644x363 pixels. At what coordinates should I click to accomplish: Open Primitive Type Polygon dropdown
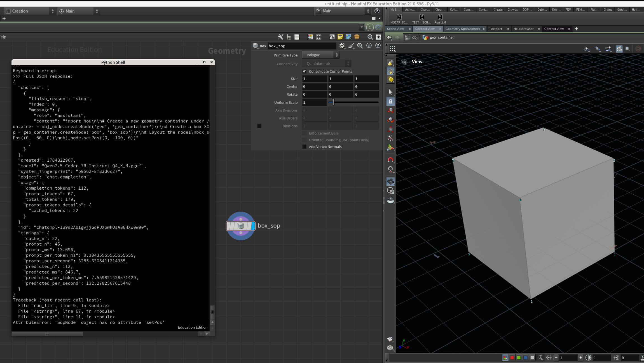pos(321,55)
